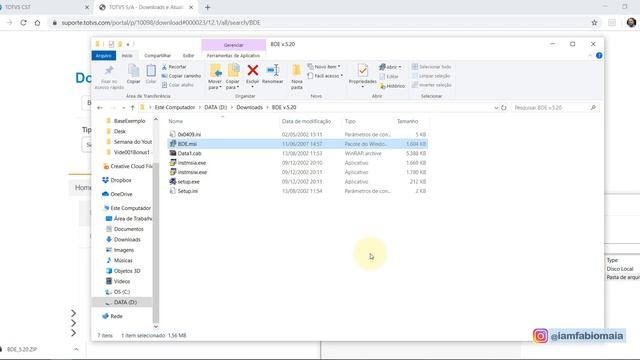Sort by Data de modificação column
The width and height of the screenshot is (640, 360).
coord(306,121)
